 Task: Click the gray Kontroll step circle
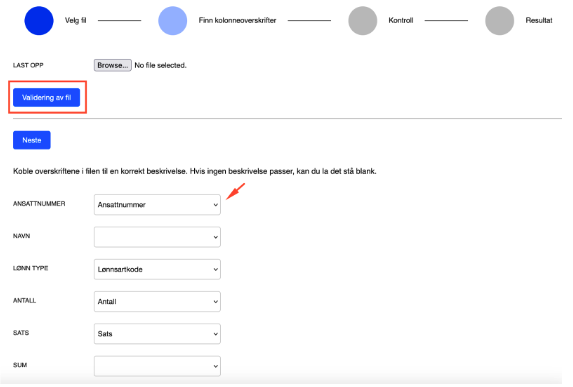point(363,20)
